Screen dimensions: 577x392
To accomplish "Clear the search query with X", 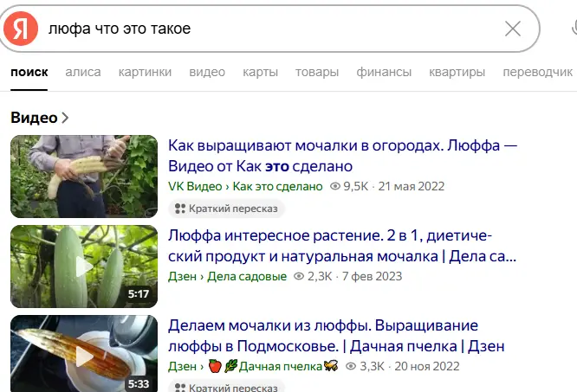I will tap(513, 29).
